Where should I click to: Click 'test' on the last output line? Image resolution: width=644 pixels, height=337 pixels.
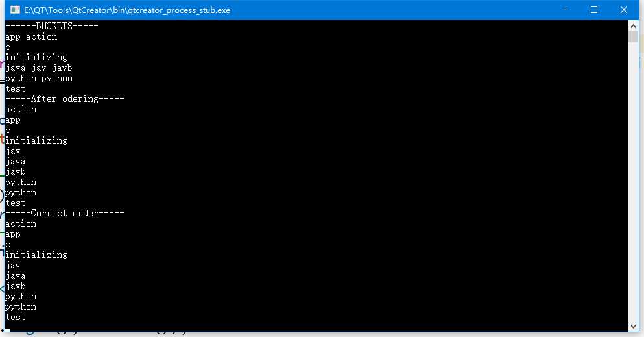coord(16,318)
